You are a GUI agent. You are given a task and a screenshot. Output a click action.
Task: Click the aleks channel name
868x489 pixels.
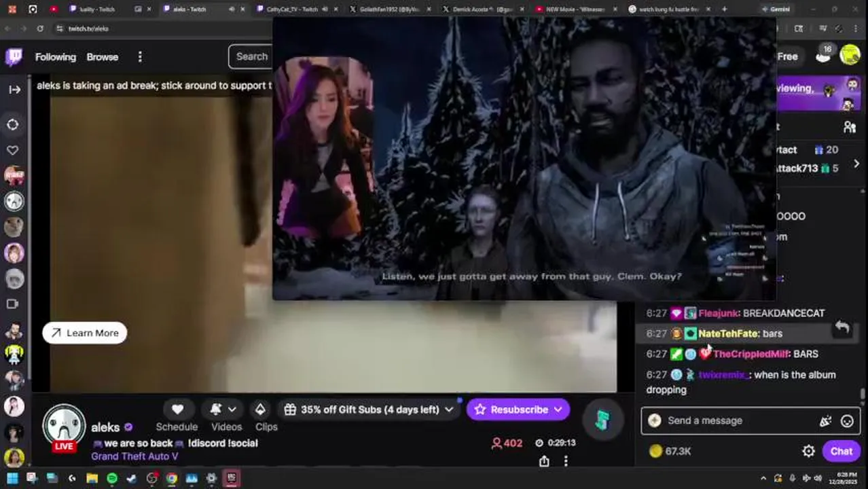click(105, 427)
